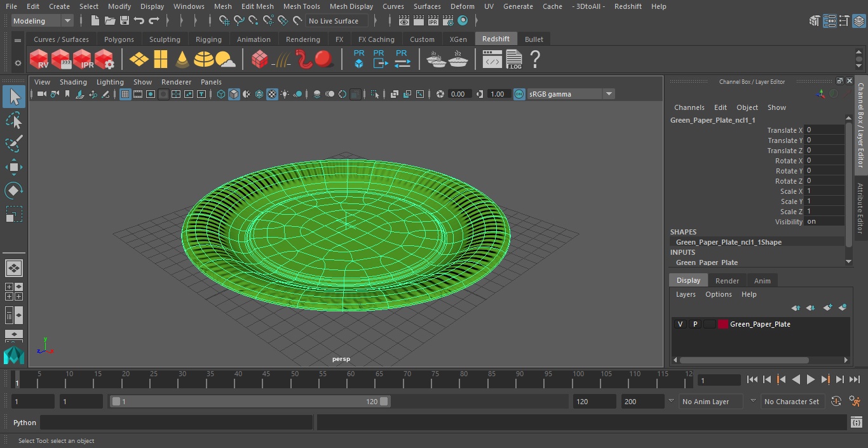Toggle P playback of Green_Paper_Plate layer
The height and width of the screenshot is (448, 868).
pyautogui.click(x=695, y=324)
